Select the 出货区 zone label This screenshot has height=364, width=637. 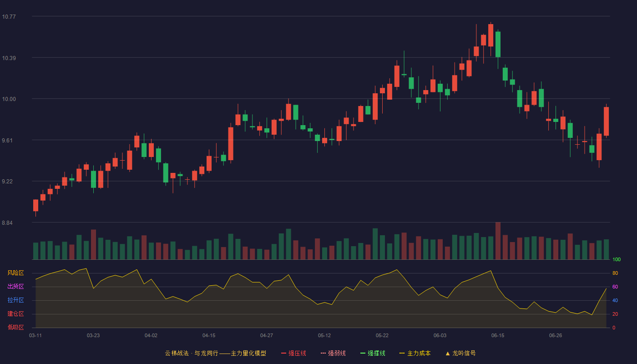coord(15,287)
